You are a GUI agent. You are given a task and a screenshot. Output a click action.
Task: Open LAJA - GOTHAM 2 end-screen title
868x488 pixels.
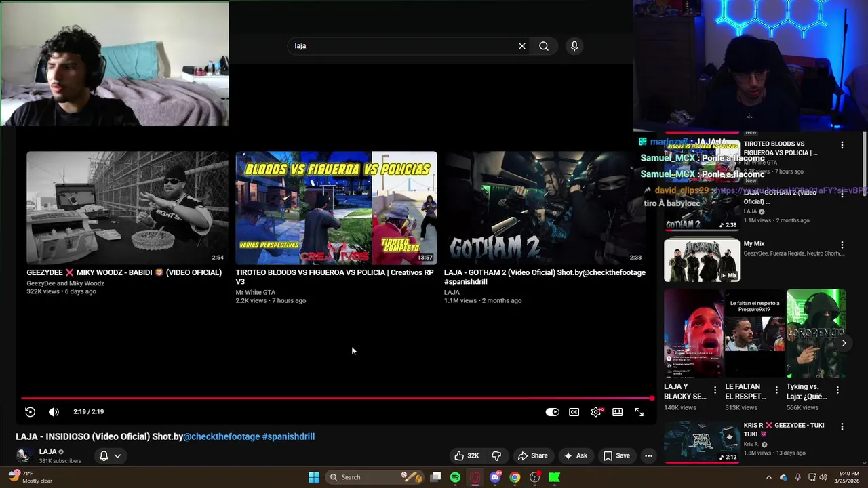point(545,277)
